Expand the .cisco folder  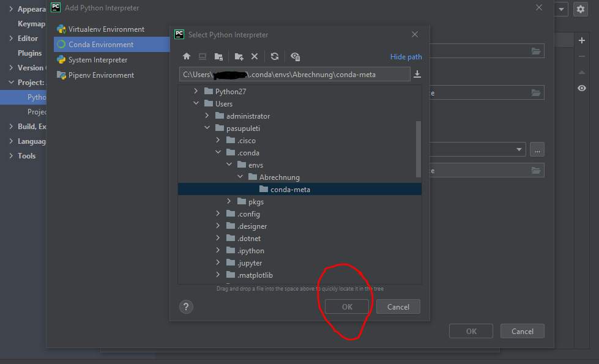pos(218,140)
